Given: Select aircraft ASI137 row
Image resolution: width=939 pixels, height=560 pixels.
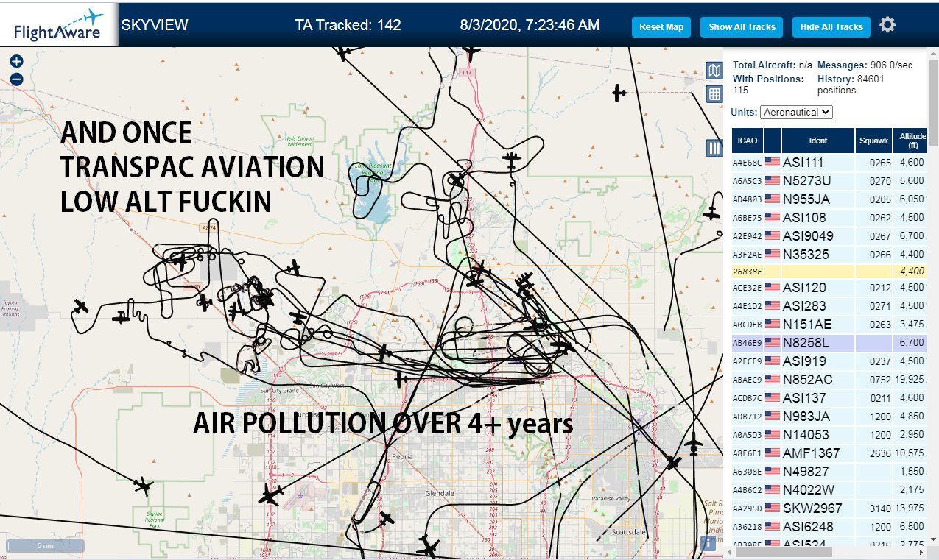Looking at the screenshot, I should click(829, 398).
